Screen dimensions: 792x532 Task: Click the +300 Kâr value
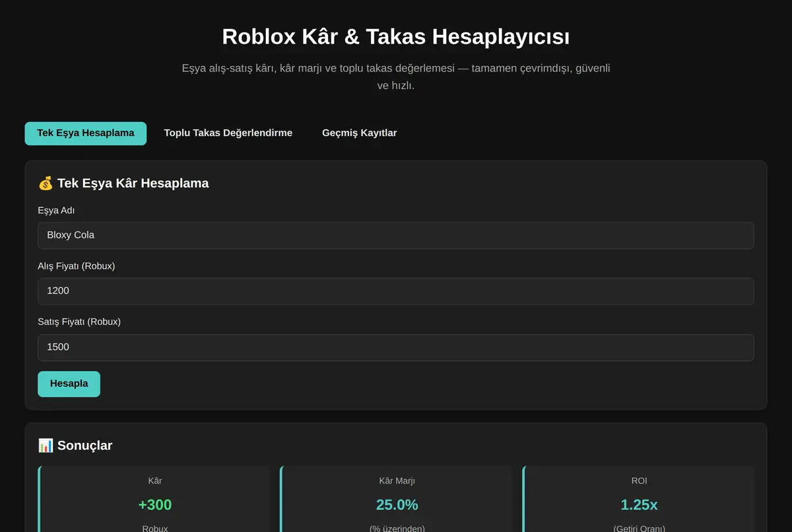155,505
